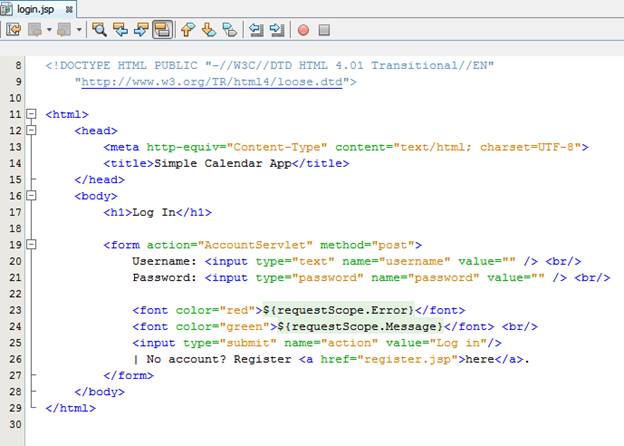Click the name="username" attribute

396,261
